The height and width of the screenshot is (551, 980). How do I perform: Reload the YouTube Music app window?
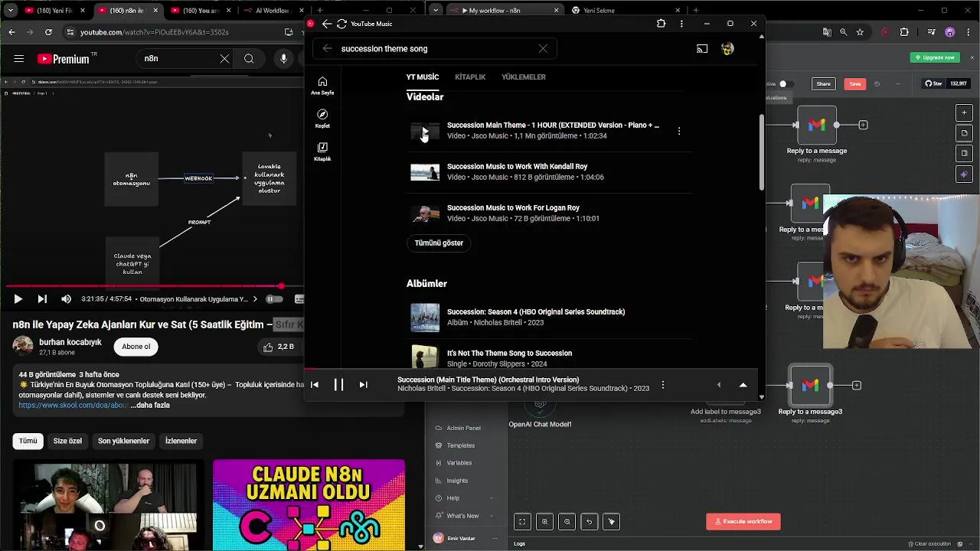(x=341, y=24)
